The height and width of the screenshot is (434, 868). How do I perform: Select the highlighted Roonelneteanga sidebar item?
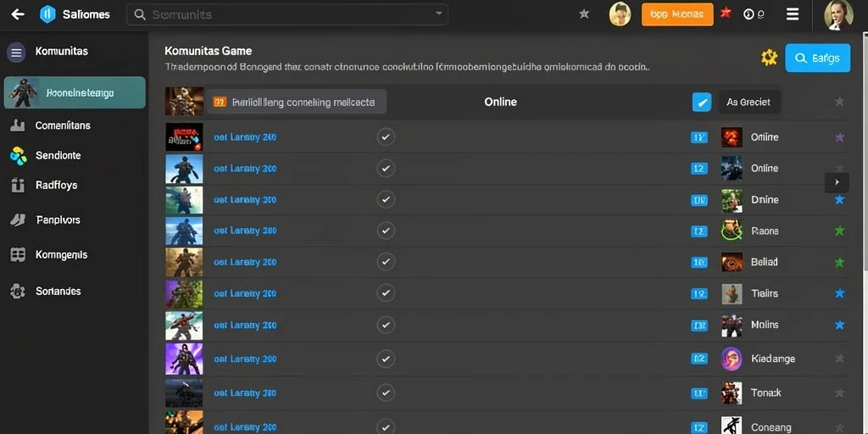tap(75, 92)
